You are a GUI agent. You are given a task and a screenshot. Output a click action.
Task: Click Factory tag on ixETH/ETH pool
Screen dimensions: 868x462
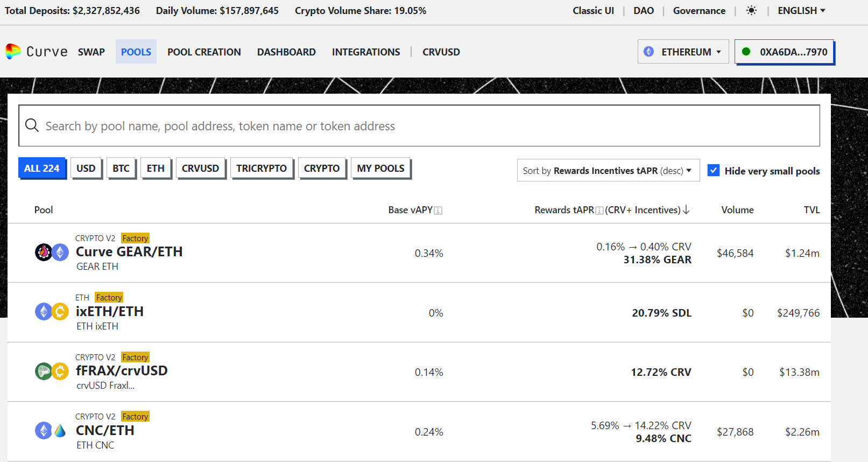point(109,297)
